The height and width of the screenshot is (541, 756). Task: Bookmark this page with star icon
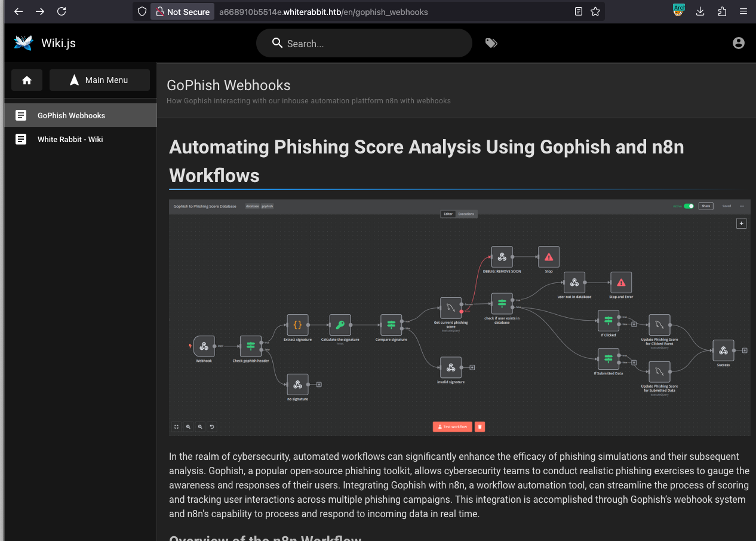[595, 11]
